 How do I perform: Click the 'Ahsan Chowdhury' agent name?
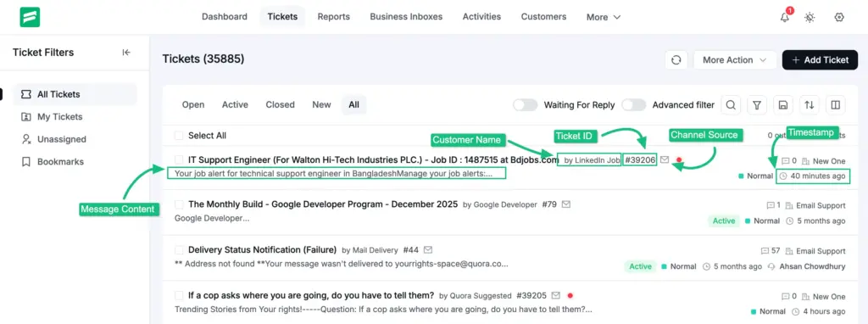coord(812,266)
